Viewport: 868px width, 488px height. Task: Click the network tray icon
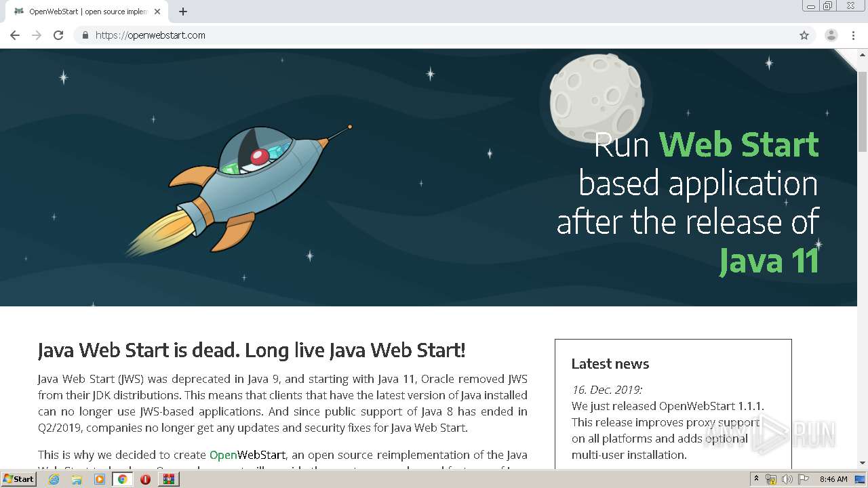coord(771,479)
